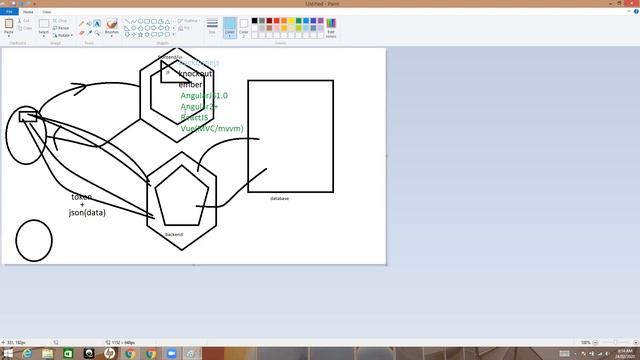
Task: Open the line Size dropdown
Action: pyautogui.click(x=212, y=27)
